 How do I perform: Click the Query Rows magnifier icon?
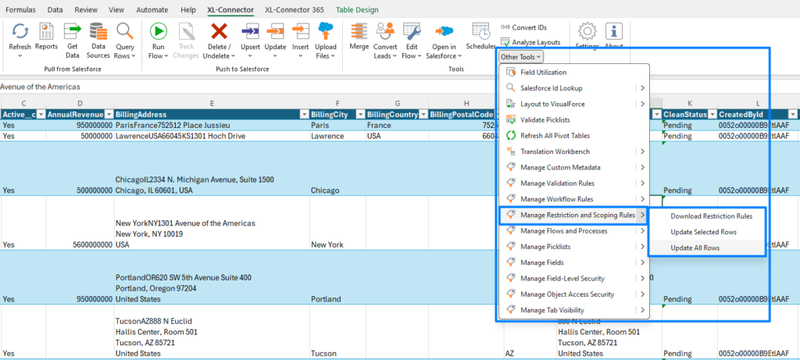click(x=124, y=31)
